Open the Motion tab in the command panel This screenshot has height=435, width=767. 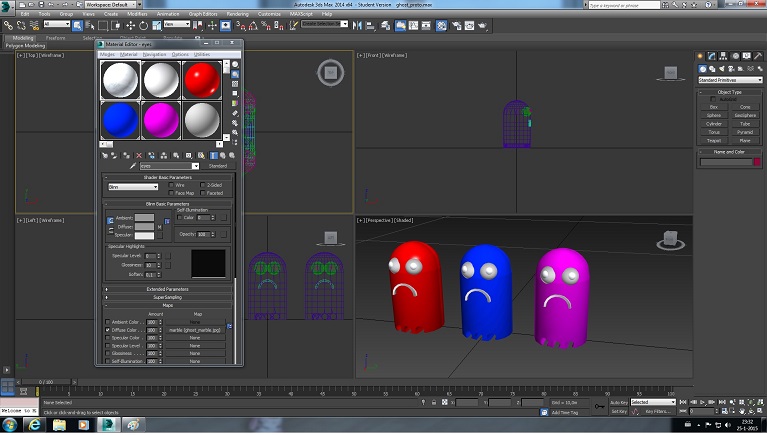point(735,56)
